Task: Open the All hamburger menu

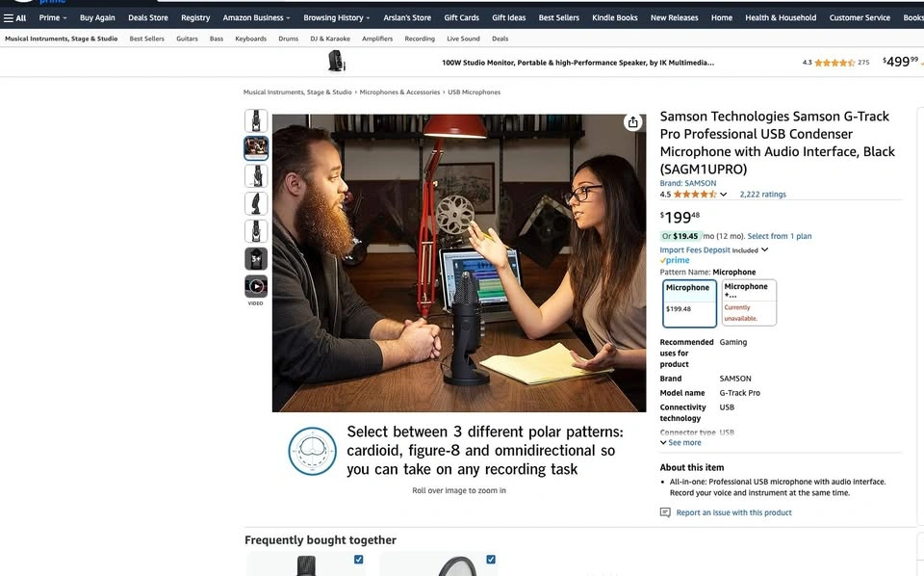Action: (15, 17)
